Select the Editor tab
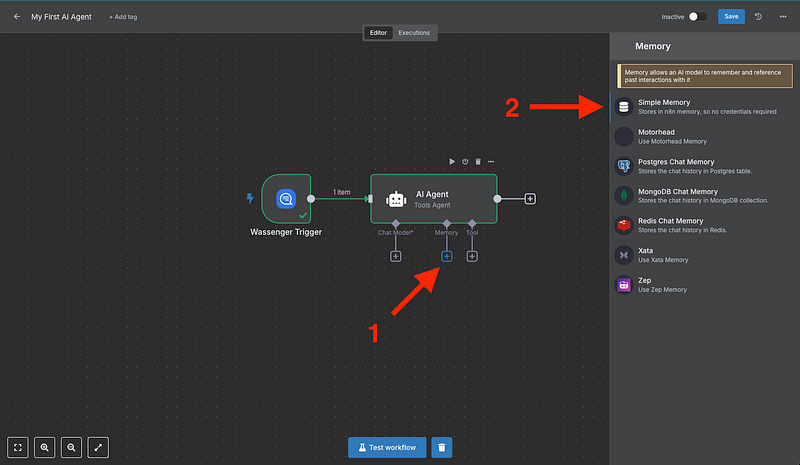This screenshot has width=800, height=465. pos(378,33)
